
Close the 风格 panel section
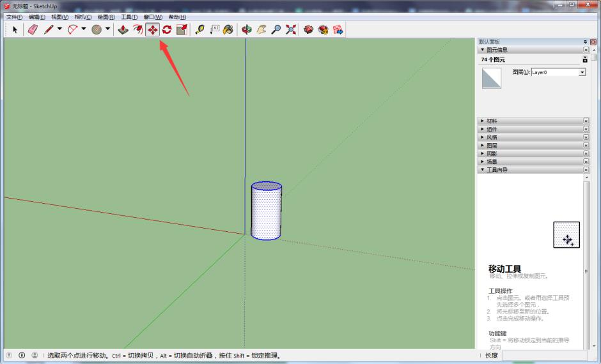point(586,137)
